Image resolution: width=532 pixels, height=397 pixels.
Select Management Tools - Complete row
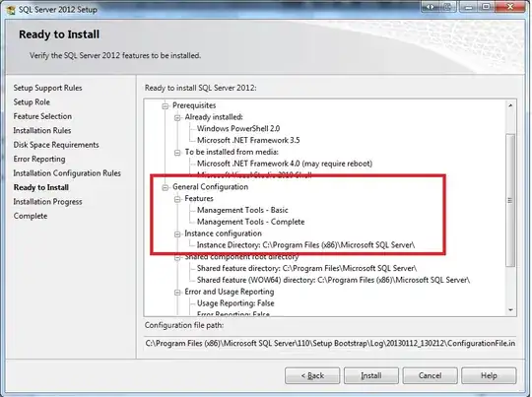pos(250,222)
